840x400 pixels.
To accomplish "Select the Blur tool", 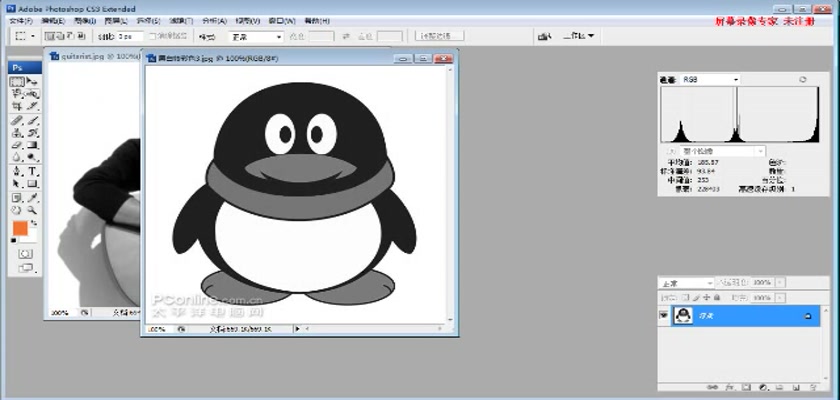I will point(18,157).
